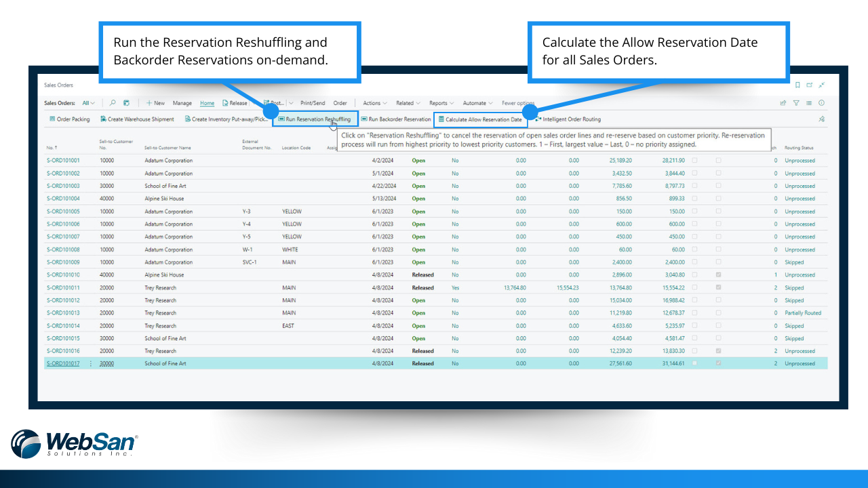Click the New plus button
Image resolution: width=868 pixels, height=488 pixels.
pos(155,103)
